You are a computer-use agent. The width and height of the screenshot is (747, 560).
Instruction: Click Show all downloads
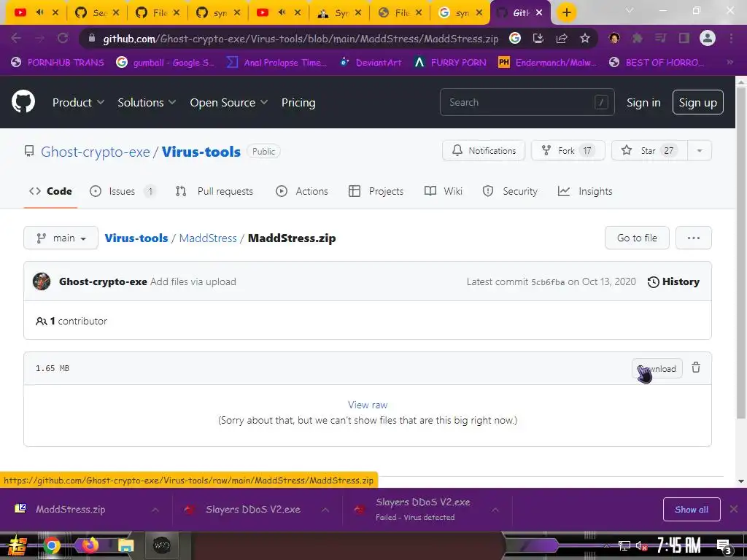pyautogui.click(x=692, y=510)
